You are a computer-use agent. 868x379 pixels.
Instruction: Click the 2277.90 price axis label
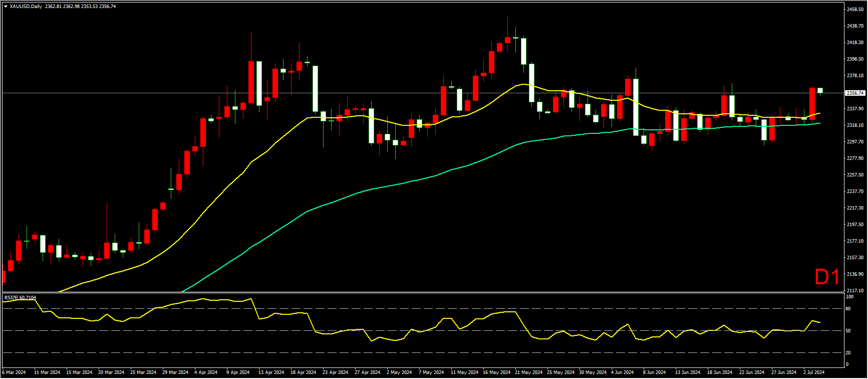click(854, 158)
